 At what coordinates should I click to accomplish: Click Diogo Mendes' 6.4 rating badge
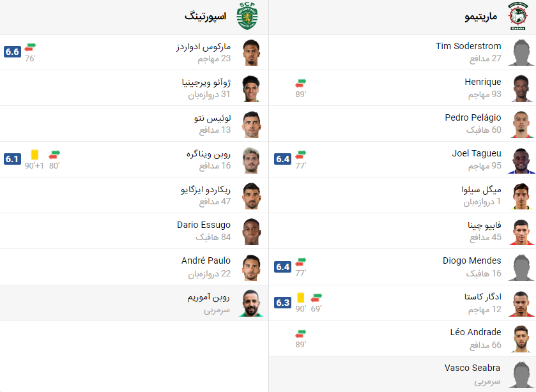pyautogui.click(x=283, y=266)
